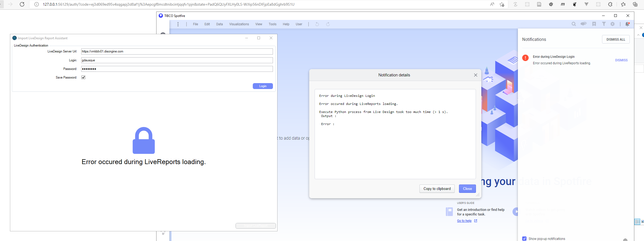Open the Spotfire filter funnel icon
Viewport: 644px width, 241px height.
604,24
